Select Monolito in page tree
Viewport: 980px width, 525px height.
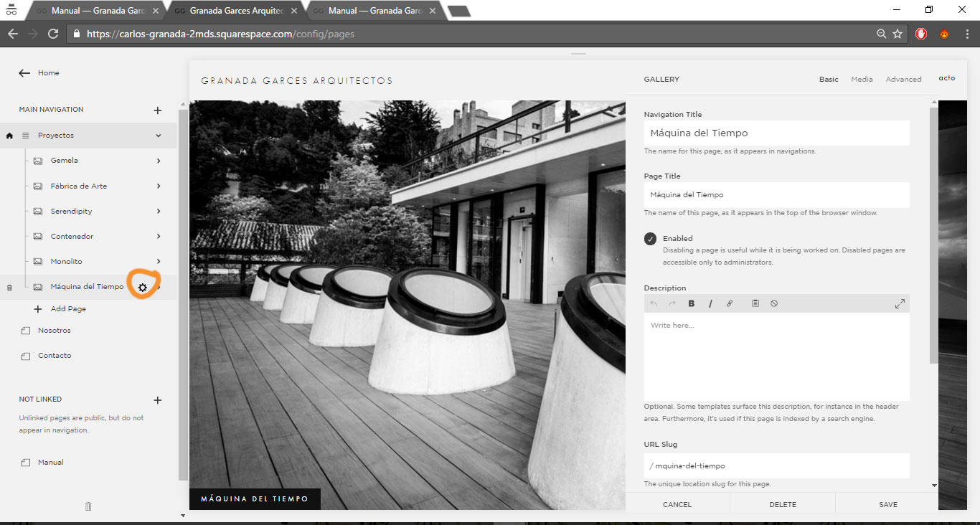(x=67, y=262)
